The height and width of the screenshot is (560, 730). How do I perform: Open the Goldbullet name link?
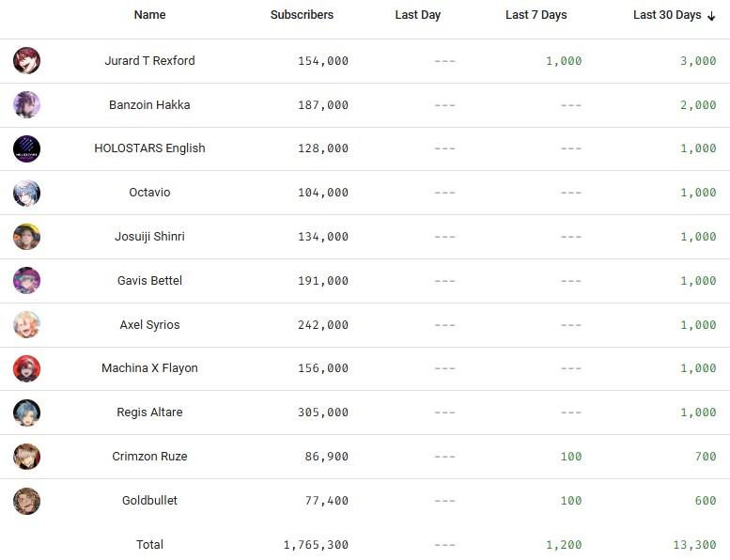pos(149,501)
